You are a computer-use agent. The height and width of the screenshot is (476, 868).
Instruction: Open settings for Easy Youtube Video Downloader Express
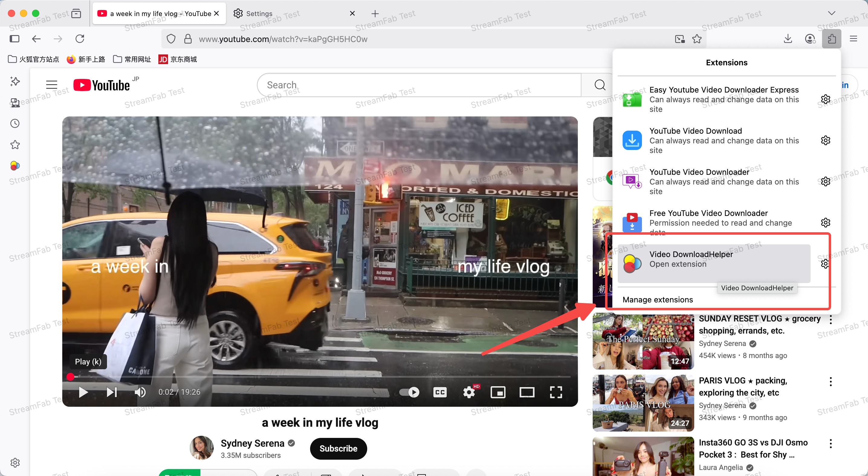tap(826, 99)
